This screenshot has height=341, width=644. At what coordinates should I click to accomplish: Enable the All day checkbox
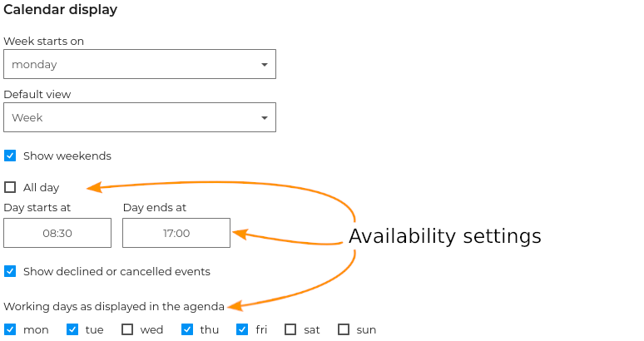10,187
